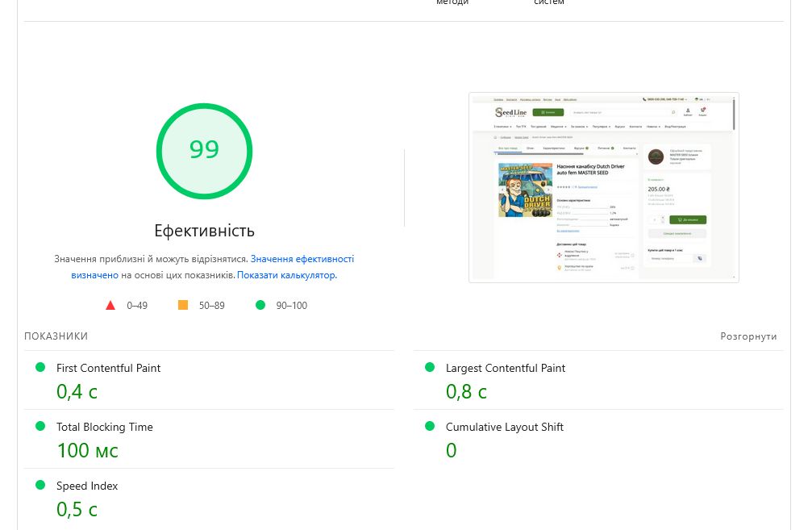Click the 0,5 с Speed Index value
812x530 pixels.
pos(77,509)
